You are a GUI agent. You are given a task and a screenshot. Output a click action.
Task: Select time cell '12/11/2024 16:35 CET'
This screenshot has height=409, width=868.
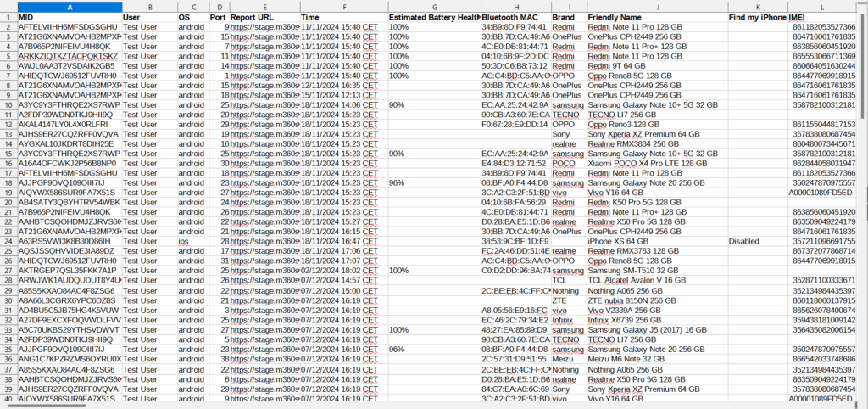[344, 86]
